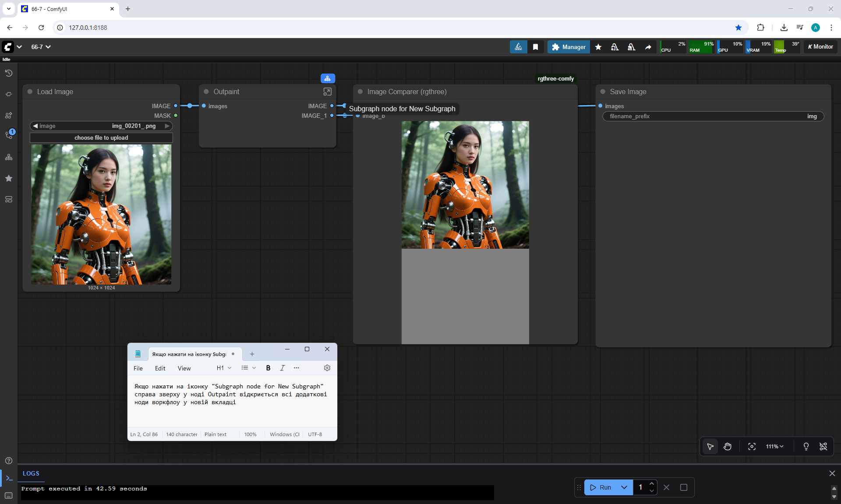Toggle the Save Image node collapse dot
Image resolution: width=841 pixels, height=504 pixels.
pyautogui.click(x=603, y=92)
